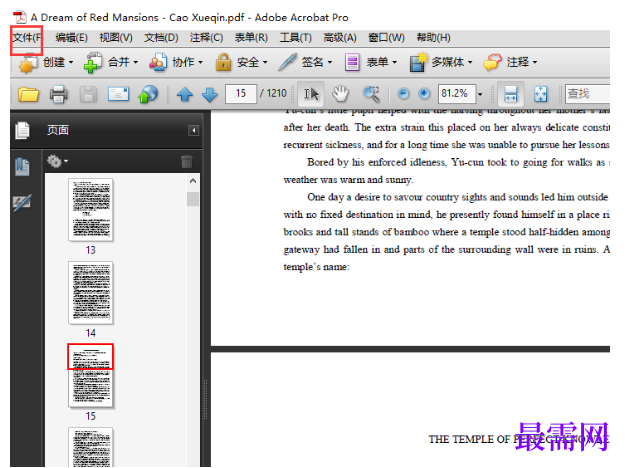This screenshot has width=627, height=468.
Task: Open the 窗口(W) menu
Action: 386,38
